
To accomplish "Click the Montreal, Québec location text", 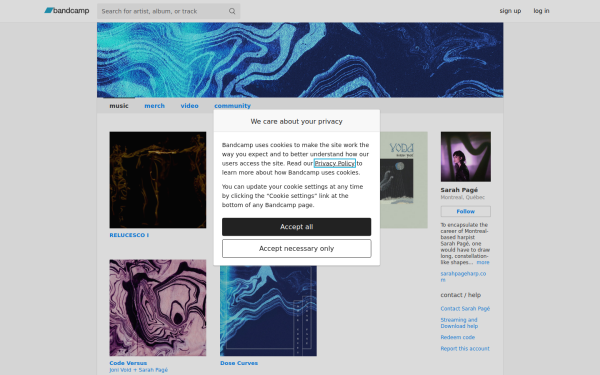I will click(x=463, y=197).
